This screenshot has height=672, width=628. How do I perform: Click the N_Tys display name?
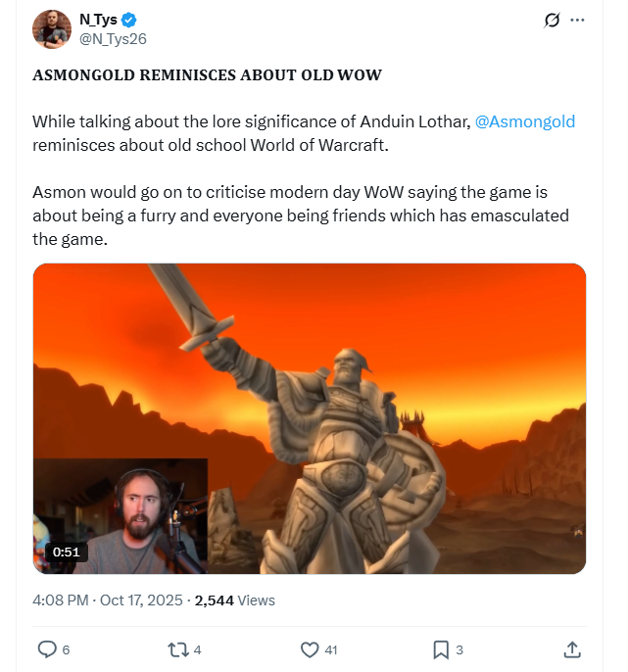(98, 20)
